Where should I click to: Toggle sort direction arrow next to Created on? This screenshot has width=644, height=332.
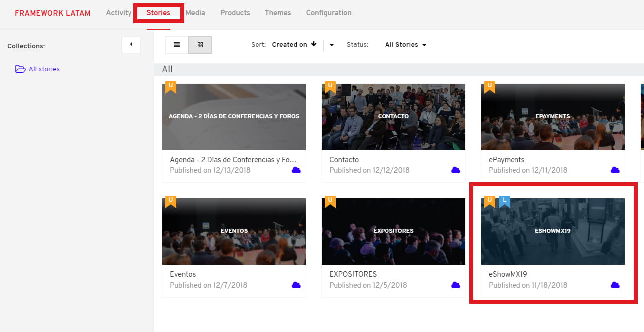point(314,44)
